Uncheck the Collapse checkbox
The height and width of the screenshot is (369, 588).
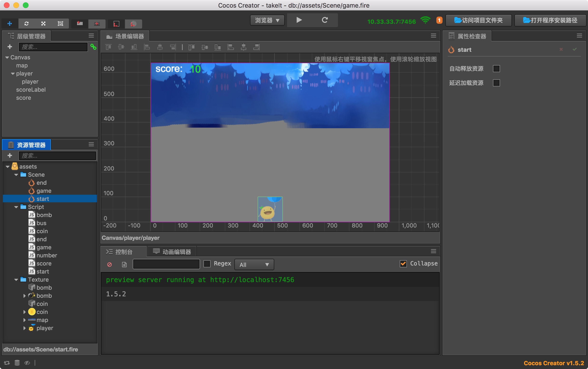[403, 264]
